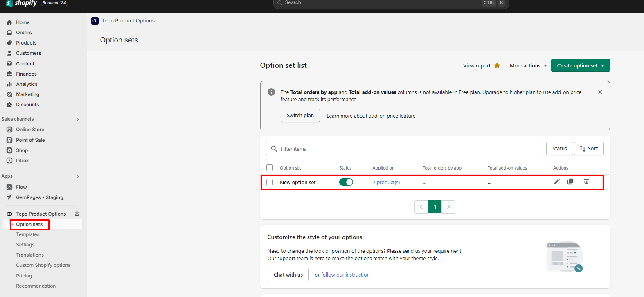This screenshot has width=644, height=297.
Task: Go to Products in the sidebar
Action: [x=26, y=43]
